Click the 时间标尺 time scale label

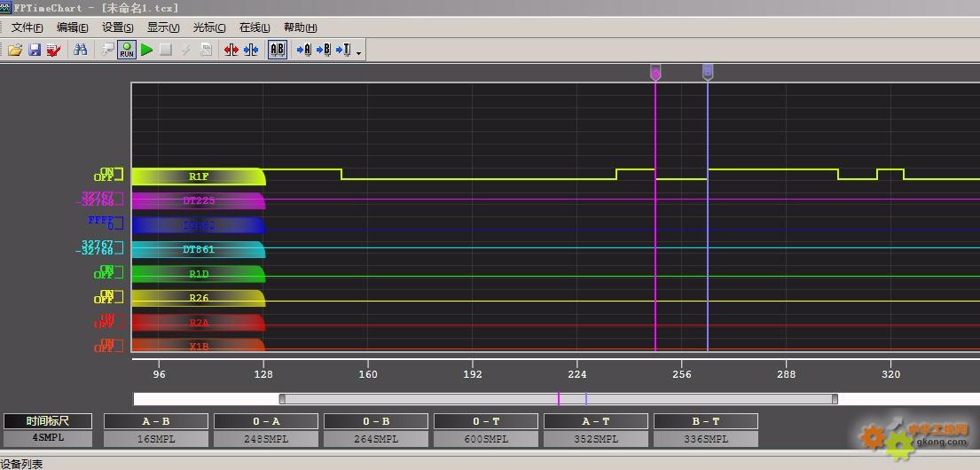tap(48, 421)
